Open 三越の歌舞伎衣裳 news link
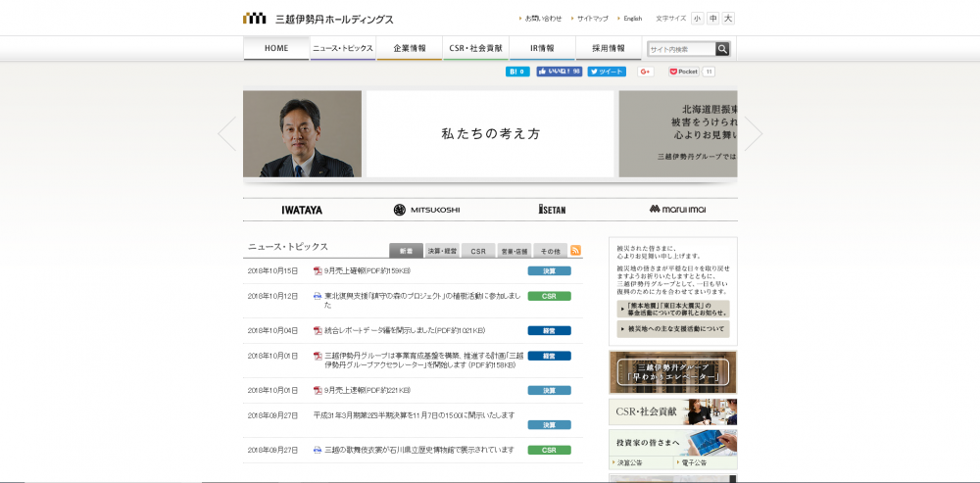The image size is (980, 483). click(418, 450)
